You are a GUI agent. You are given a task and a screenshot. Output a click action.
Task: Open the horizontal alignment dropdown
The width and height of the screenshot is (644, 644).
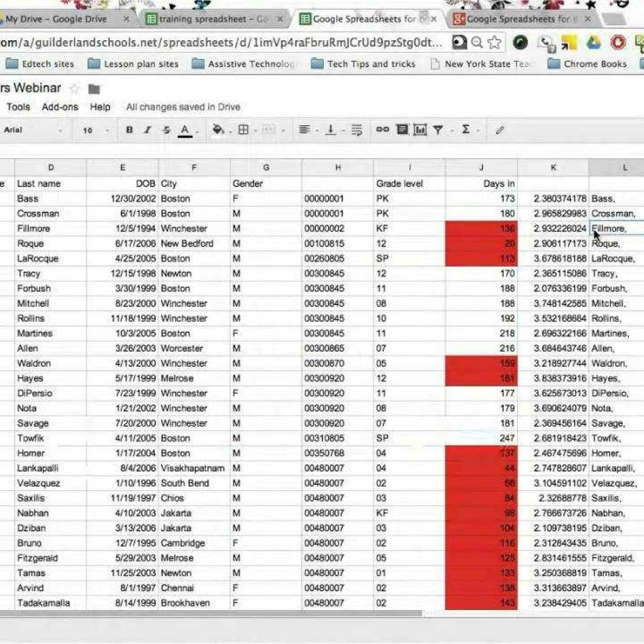(304, 130)
